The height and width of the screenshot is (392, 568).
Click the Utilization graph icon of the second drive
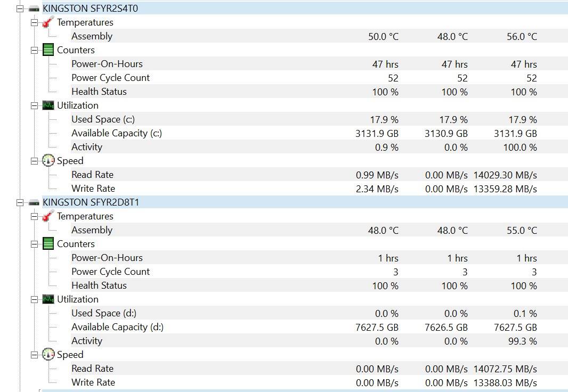coord(48,299)
